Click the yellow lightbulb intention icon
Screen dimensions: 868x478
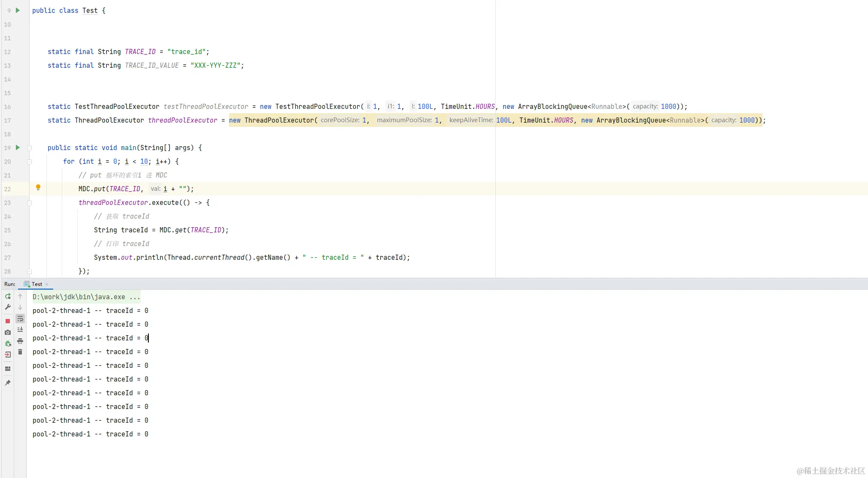tap(38, 187)
